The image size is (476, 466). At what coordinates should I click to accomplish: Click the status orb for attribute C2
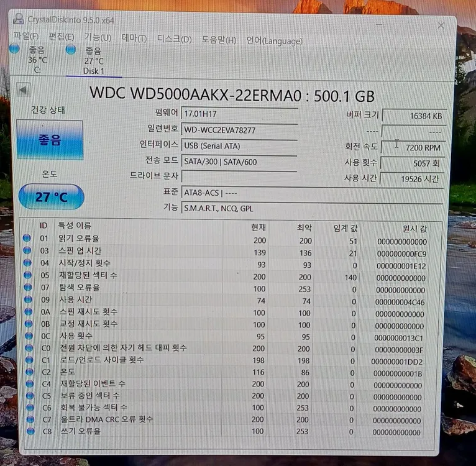[x=29, y=372]
